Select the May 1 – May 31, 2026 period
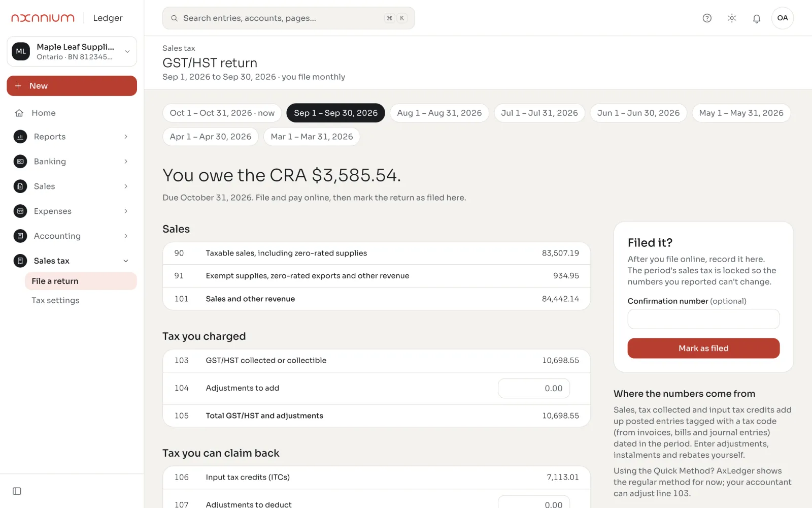Viewport: 812px width, 508px height. [x=741, y=113]
